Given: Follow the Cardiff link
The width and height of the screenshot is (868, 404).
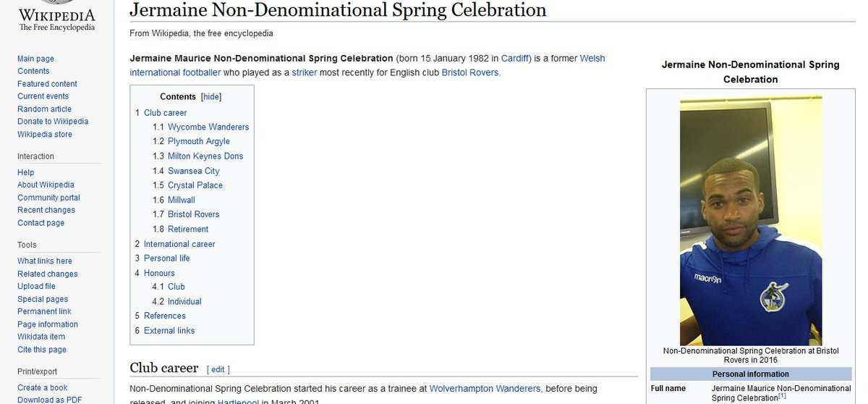Looking at the screenshot, I should (516, 58).
